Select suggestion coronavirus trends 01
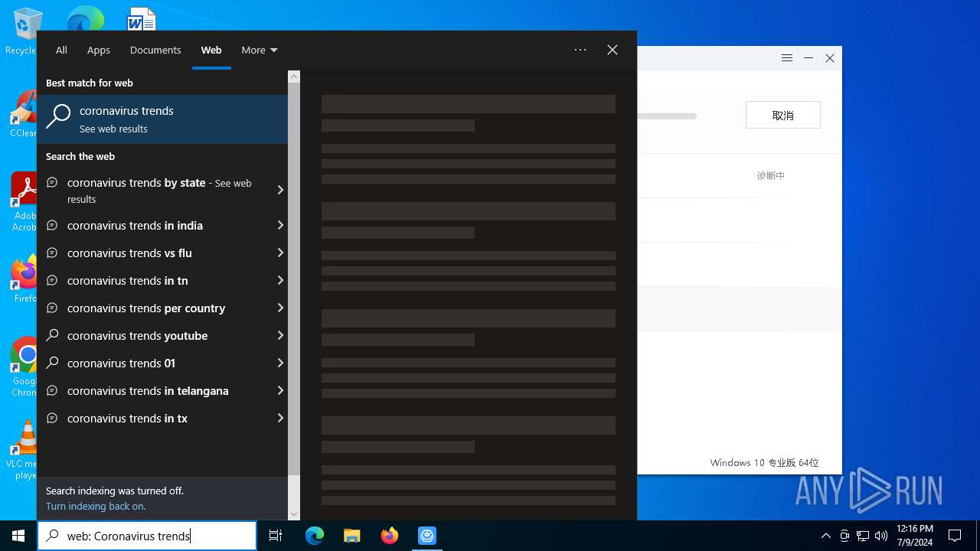Screen dimensions: 980x551 click(x=155, y=363)
